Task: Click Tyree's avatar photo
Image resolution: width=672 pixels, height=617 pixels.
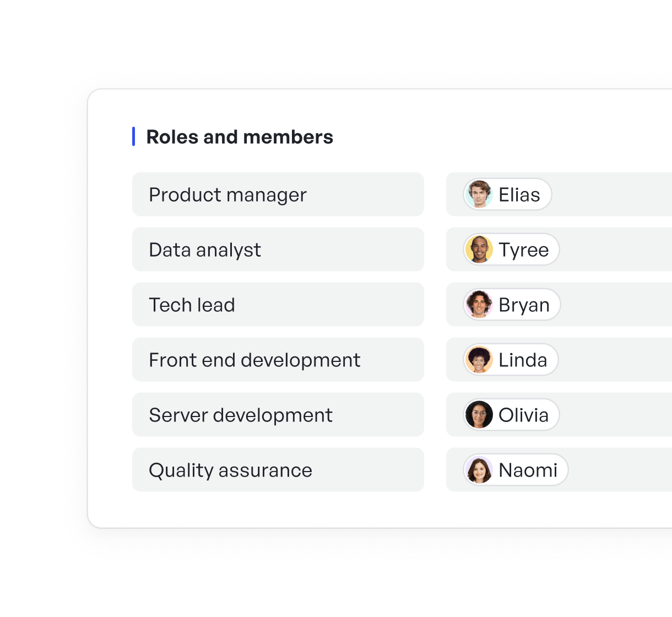Action: (479, 250)
